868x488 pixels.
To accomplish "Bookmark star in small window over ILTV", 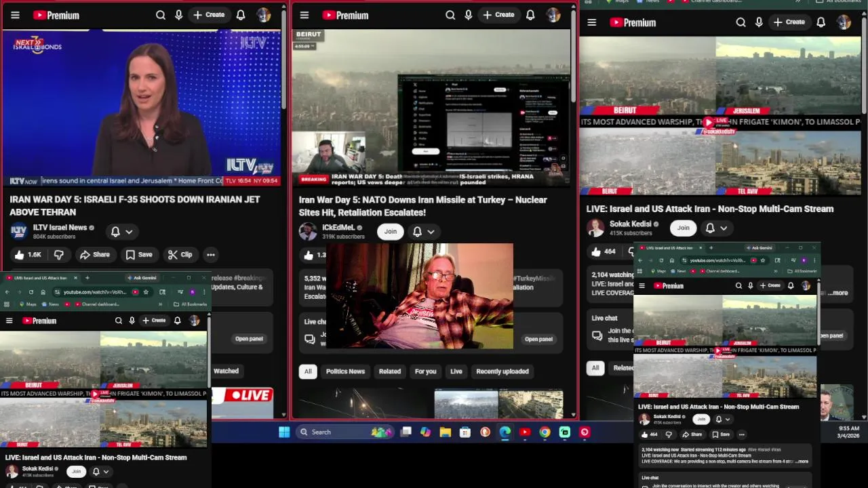I will pyautogui.click(x=146, y=292).
